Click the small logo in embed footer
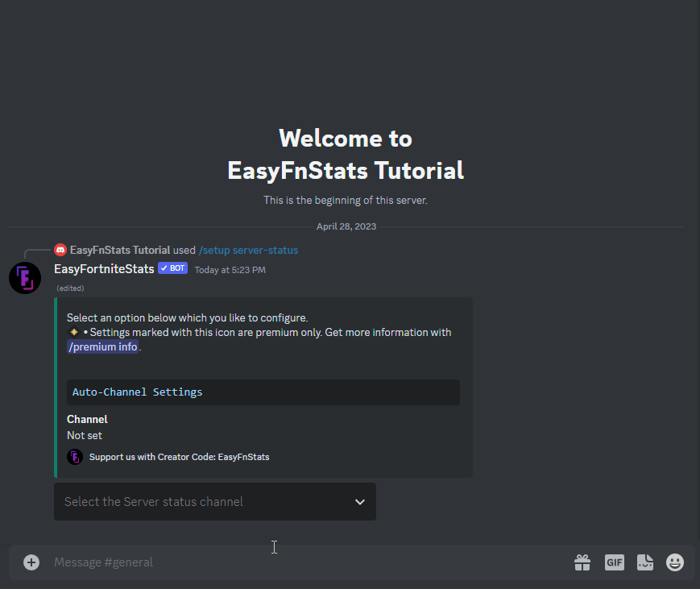The width and height of the screenshot is (700, 589). point(75,457)
